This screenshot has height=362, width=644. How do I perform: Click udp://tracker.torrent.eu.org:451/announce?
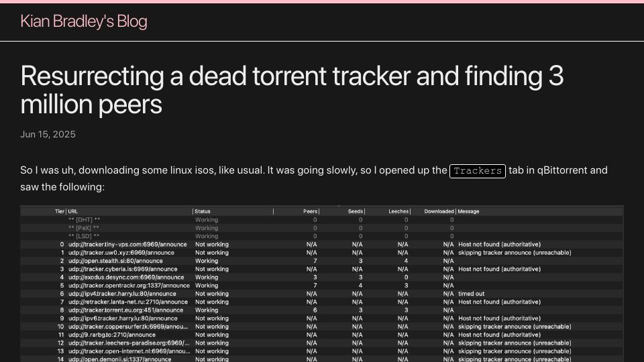[x=125, y=310]
